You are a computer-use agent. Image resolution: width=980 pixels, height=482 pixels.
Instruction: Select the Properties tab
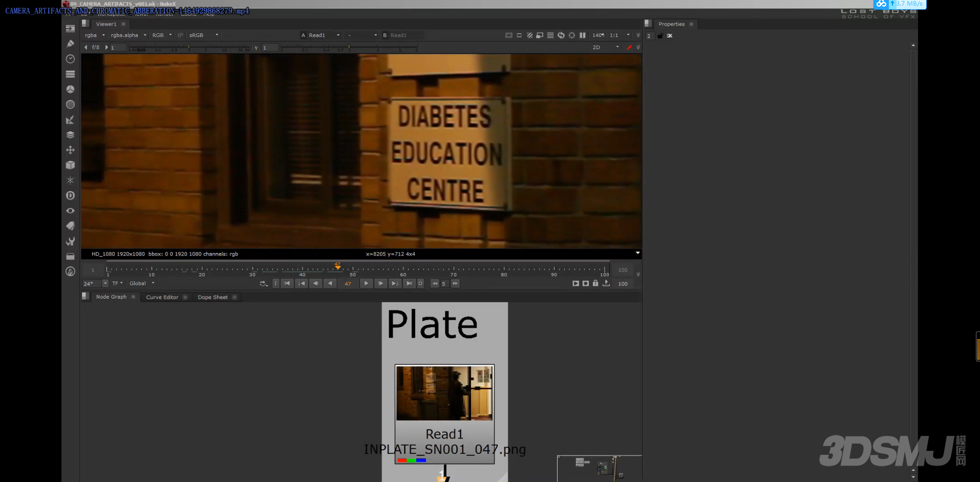click(671, 24)
